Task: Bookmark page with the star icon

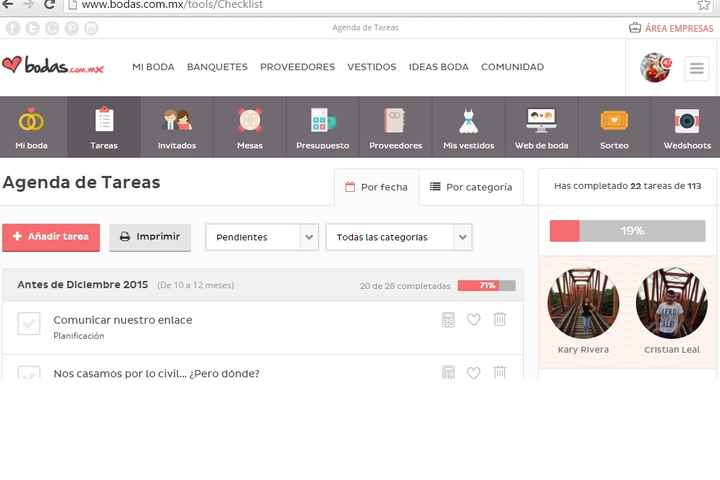Action: click(x=703, y=5)
